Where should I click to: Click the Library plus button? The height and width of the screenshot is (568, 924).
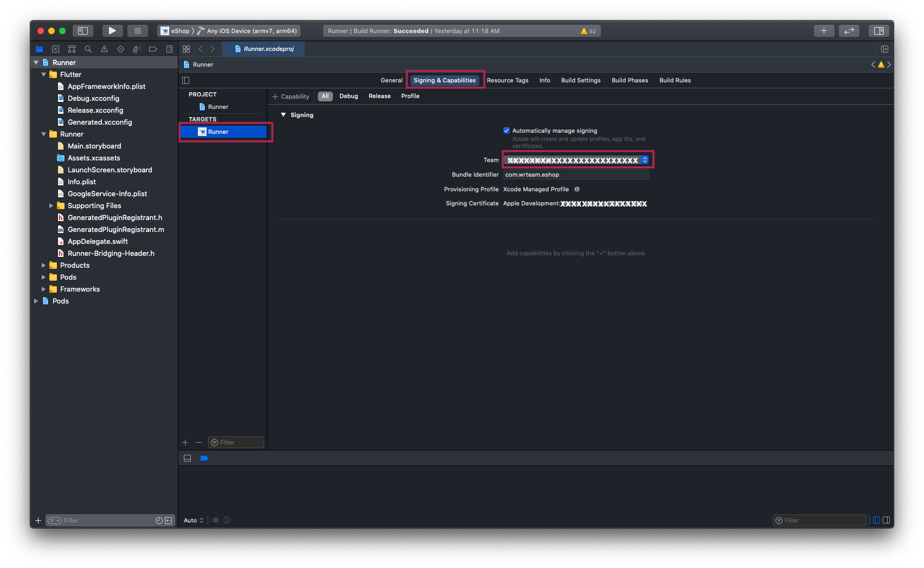point(823,31)
